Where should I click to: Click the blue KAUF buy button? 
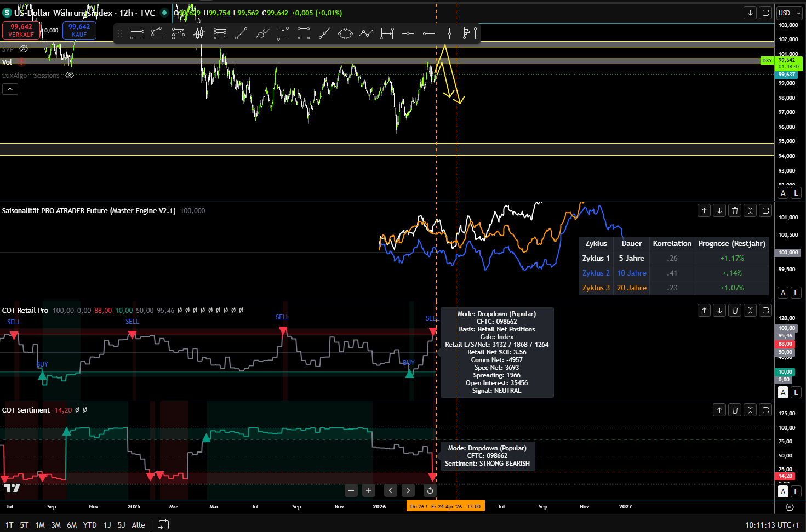click(x=79, y=31)
